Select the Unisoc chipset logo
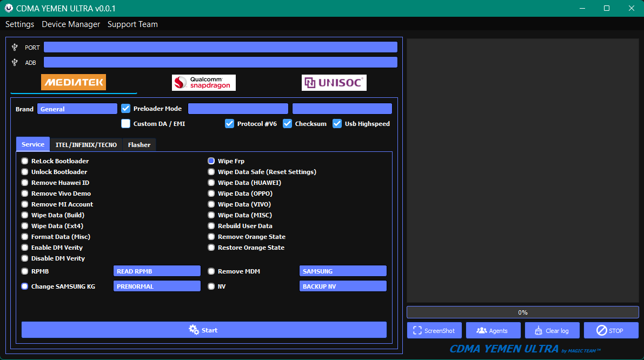The height and width of the screenshot is (360, 644). [334, 83]
